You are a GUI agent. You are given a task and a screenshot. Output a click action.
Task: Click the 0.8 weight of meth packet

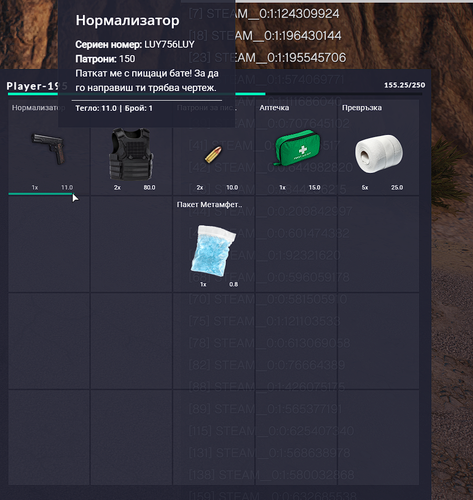coord(233,284)
